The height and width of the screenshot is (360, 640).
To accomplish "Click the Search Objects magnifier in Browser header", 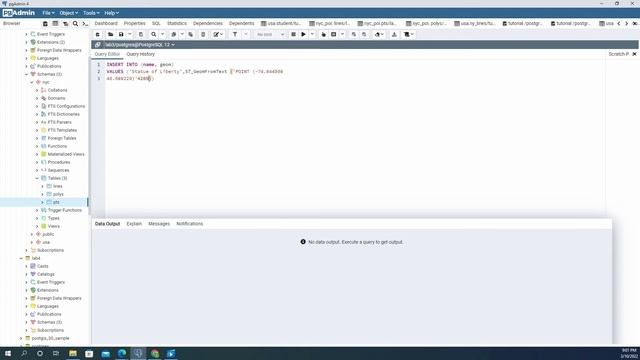I will click(76, 24).
